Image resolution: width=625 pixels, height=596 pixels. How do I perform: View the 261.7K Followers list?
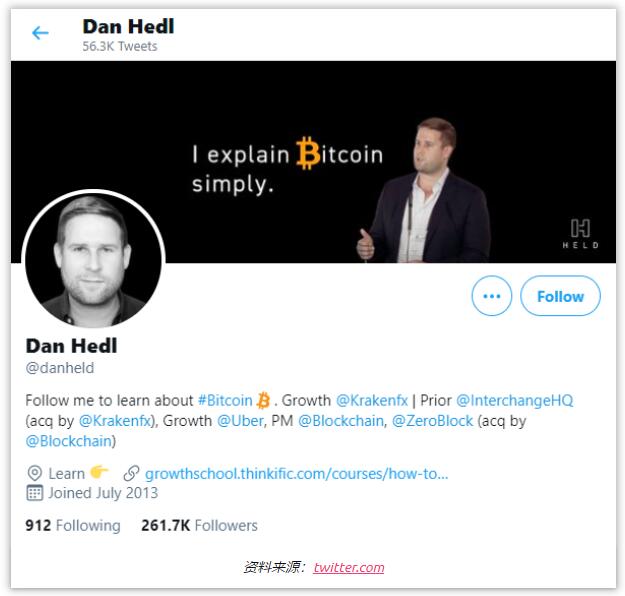(x=199, y=525)
